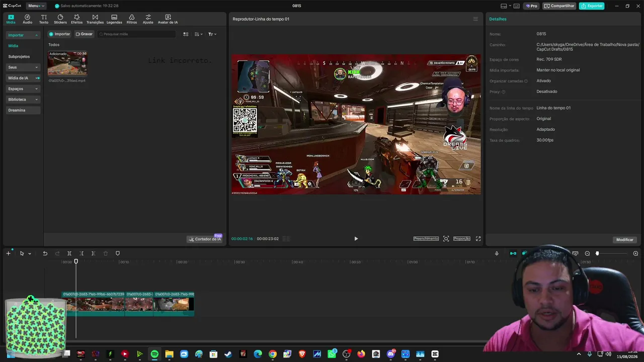Screen dimensions: 644x362
Task: Open the player panel options menu
Action: coord(475,19)
